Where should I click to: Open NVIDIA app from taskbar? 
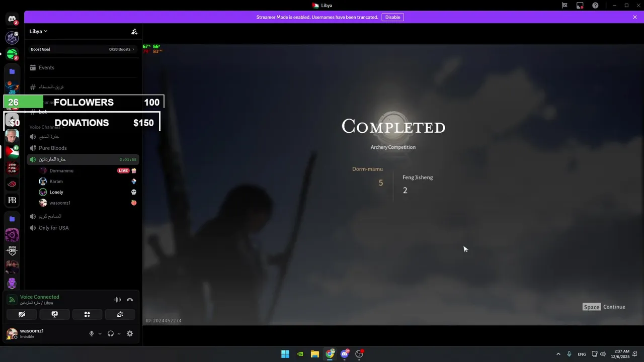click(x=300, y=354)
